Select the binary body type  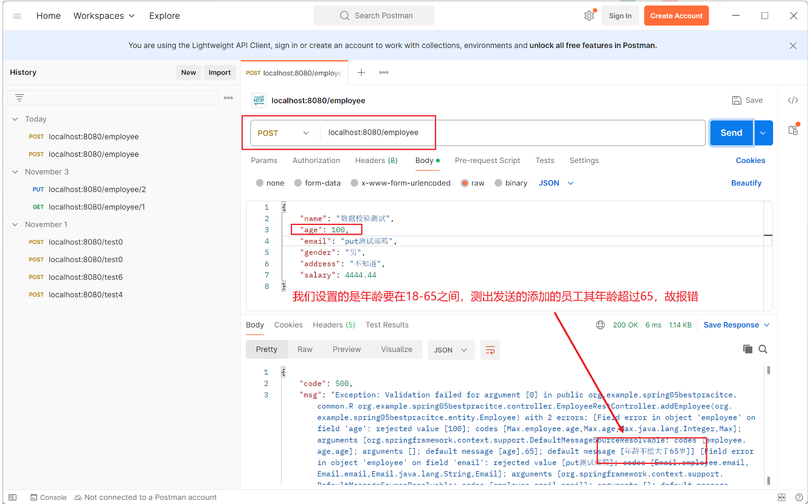click(x=511, y=183)
